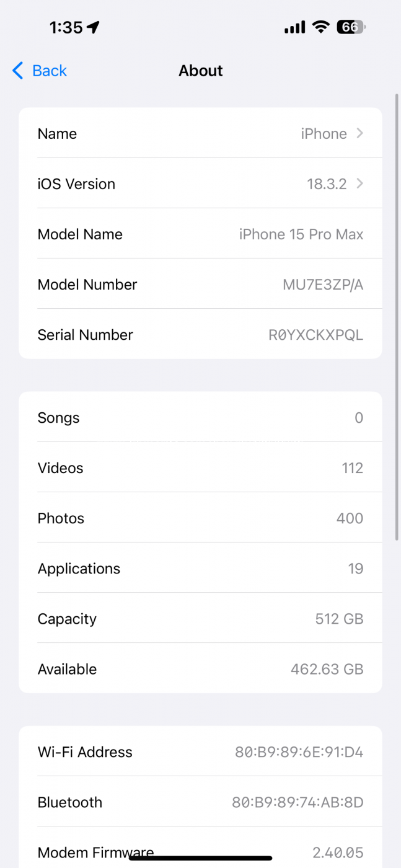
Task: Tap the Wi-Fi signal status icon
Action: click(x=320, y=27)
